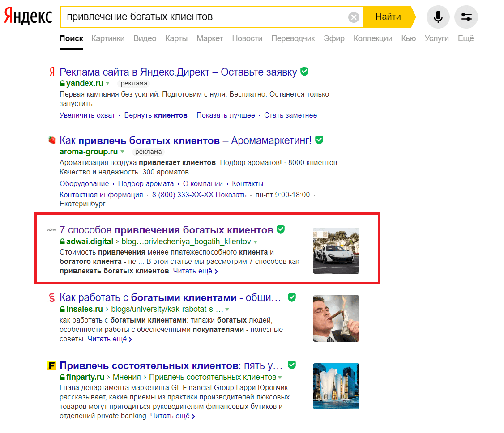
Task: Click the adwai.digital domain link
Action: (90, 242)
